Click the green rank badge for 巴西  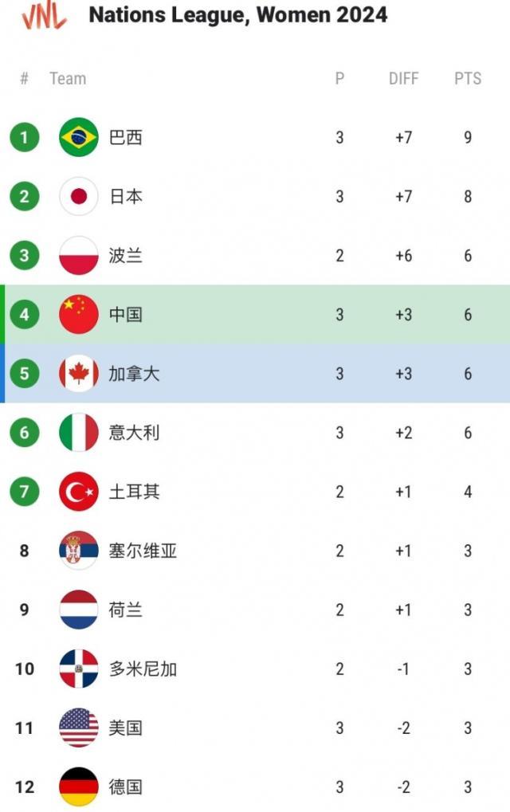pyautogui.click(x=24, y=136)
